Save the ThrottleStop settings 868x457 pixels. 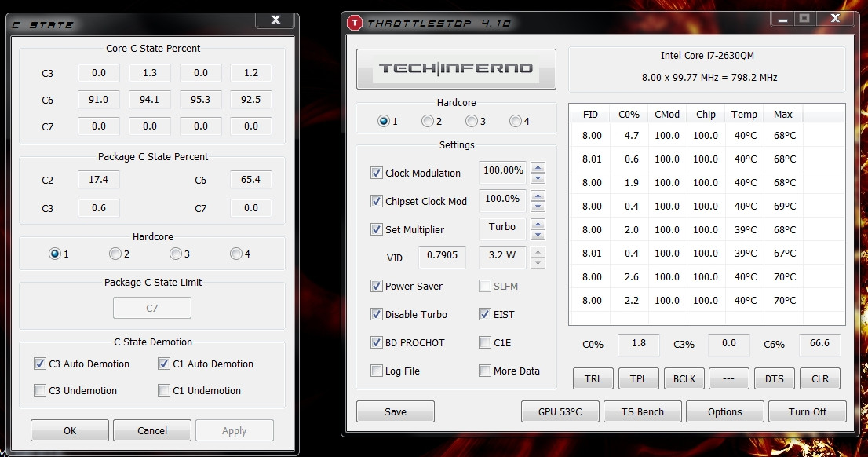[x=396, y=411]
